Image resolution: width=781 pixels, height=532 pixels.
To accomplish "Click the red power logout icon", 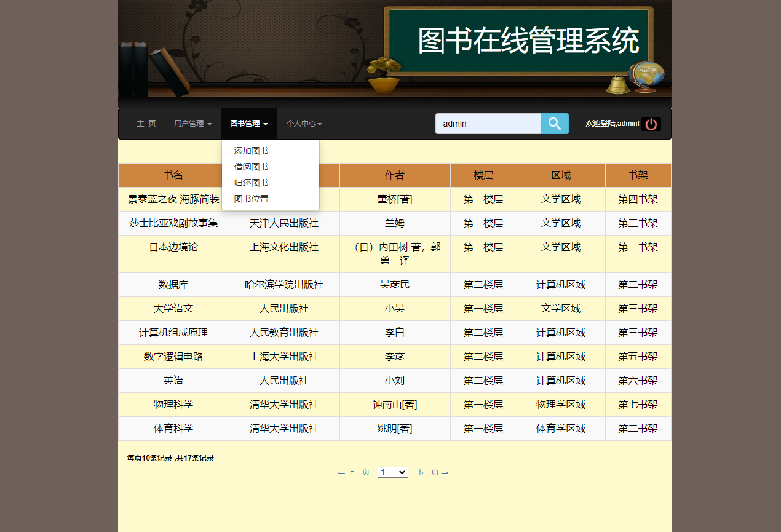I will point(651,124).
